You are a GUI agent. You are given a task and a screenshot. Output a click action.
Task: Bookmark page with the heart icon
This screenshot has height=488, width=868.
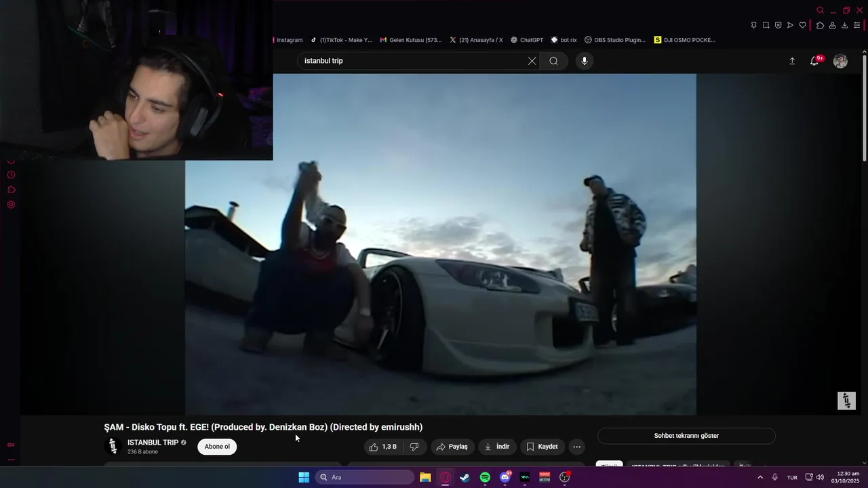click(x=803, y=25)
